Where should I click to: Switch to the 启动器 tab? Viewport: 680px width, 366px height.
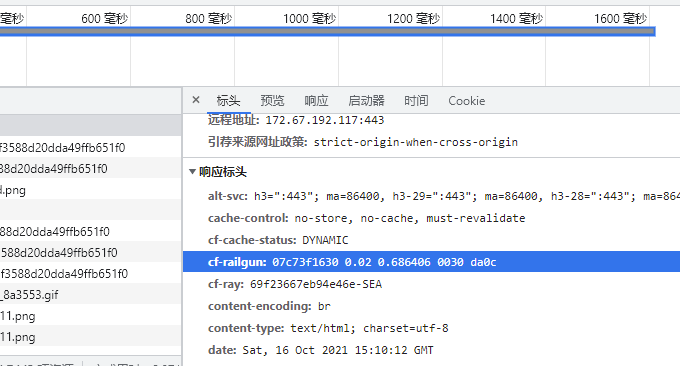click(366, 101)
